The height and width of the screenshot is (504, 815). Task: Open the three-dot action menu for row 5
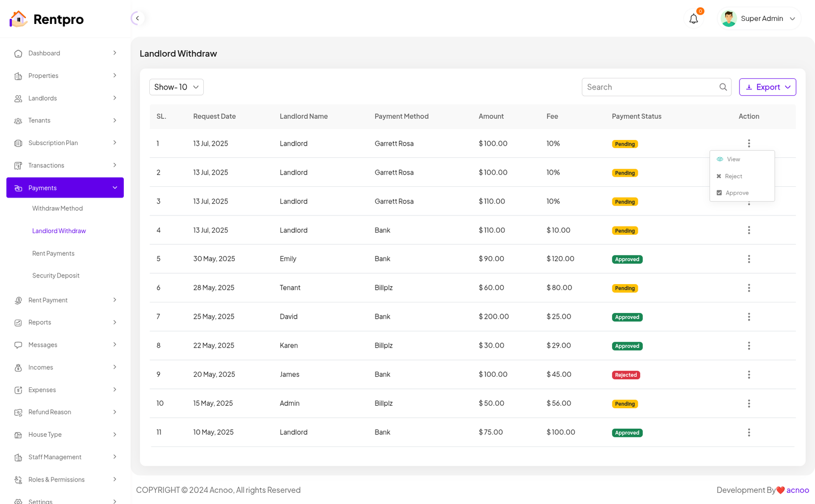point(748,259)
